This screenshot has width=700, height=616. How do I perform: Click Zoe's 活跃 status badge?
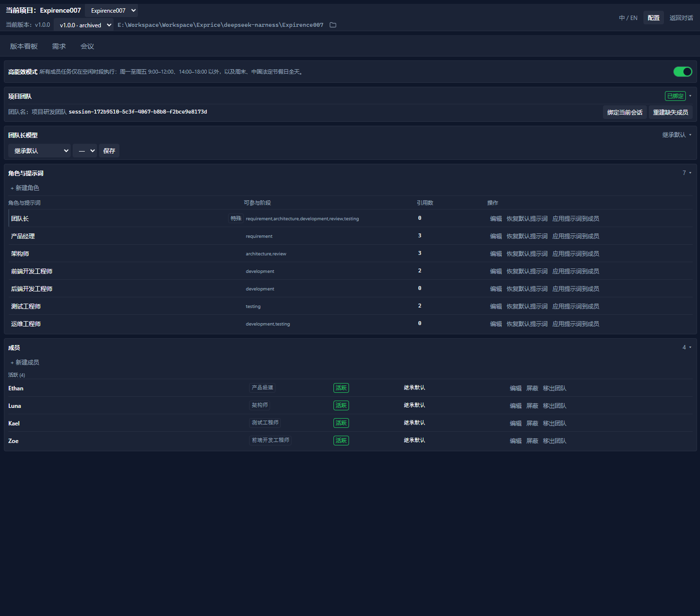point(341,441)
